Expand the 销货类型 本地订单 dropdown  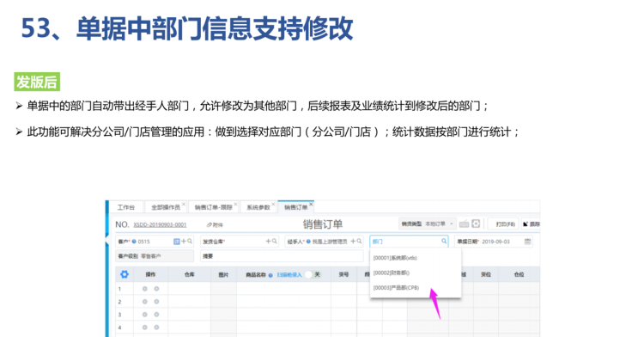click(x=428, y=224)
